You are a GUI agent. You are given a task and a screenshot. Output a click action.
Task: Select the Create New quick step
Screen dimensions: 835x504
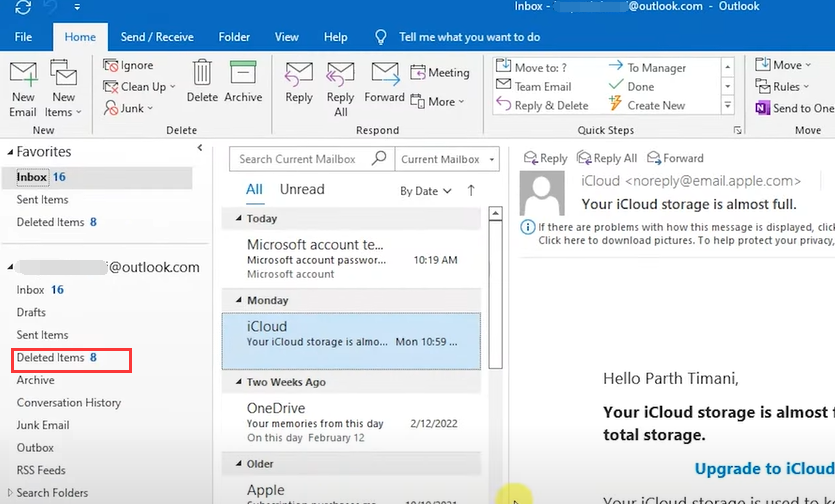(x=646, y=105)
